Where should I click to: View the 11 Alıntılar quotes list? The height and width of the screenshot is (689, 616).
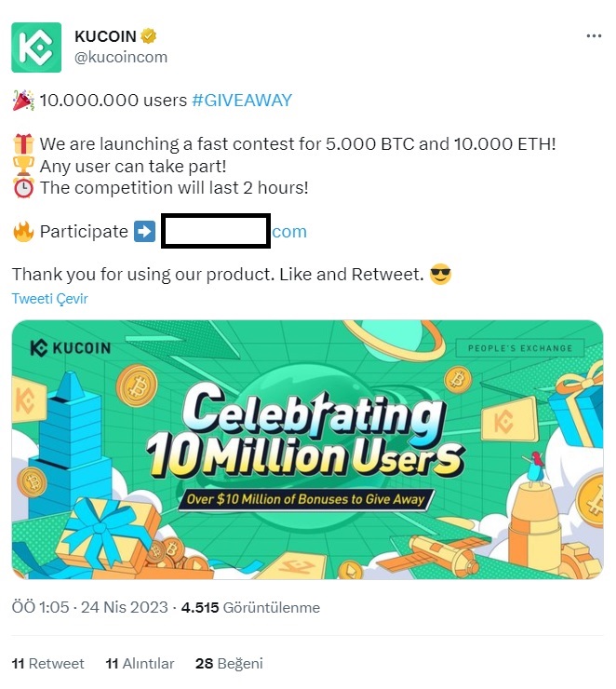point(140,664)
